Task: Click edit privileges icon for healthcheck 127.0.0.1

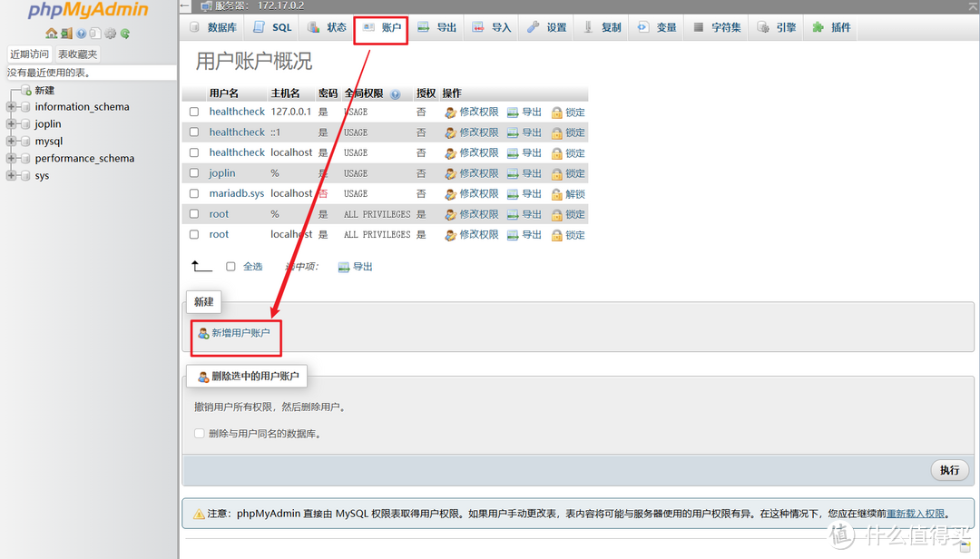Action: click(451, 113)
